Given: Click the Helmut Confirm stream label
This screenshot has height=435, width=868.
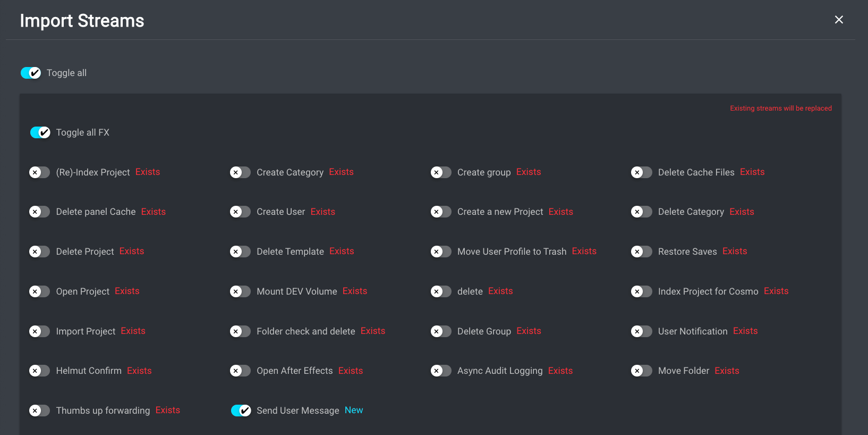Looking at the screenshot, I should [89, 371].
